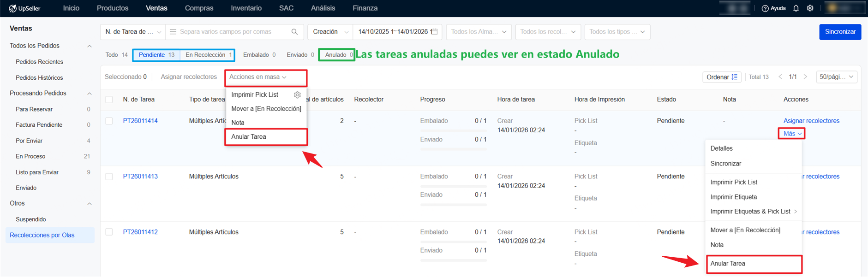This screenshot has height=277, width=868.
Task: Open the Inventario menu
Action: point(246,8)
